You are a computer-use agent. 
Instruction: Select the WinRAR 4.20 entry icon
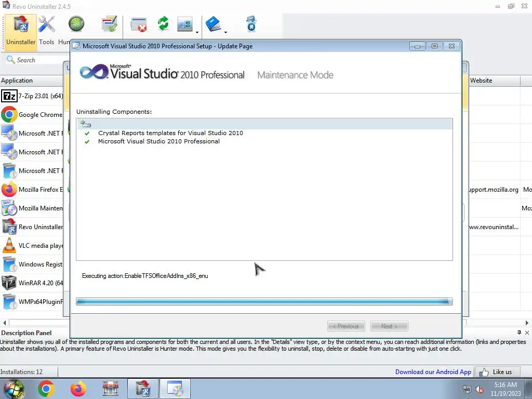click(x=9, y=283)
